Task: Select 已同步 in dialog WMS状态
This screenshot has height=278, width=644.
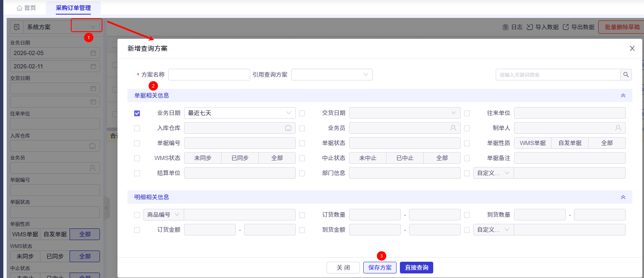Action: [x=240, y=158]
